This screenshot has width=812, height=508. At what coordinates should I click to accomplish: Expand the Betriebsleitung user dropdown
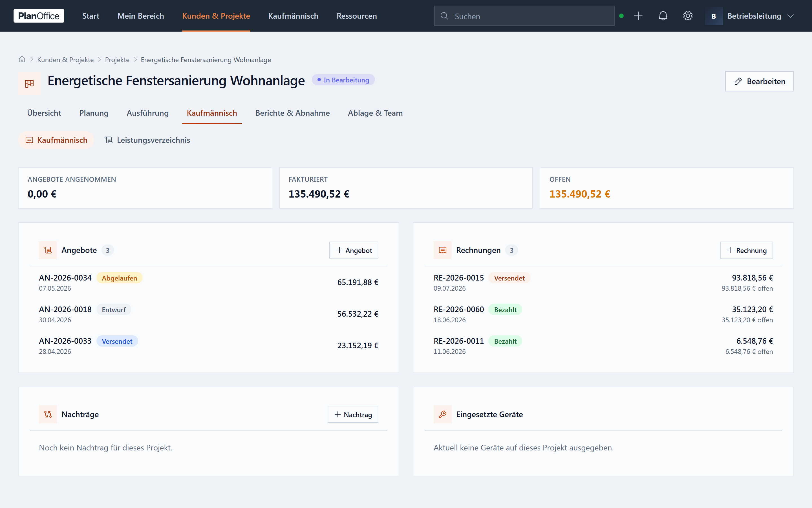(750, 16)
